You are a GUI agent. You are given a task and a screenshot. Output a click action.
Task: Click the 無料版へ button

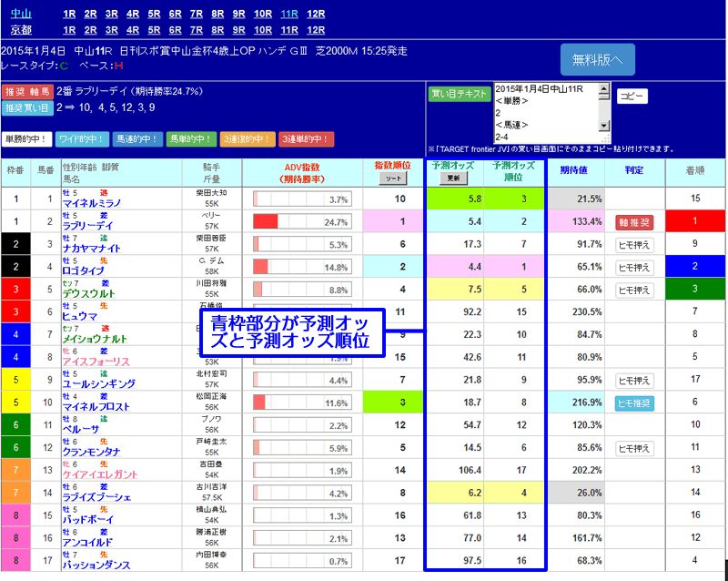coord(598,59)
